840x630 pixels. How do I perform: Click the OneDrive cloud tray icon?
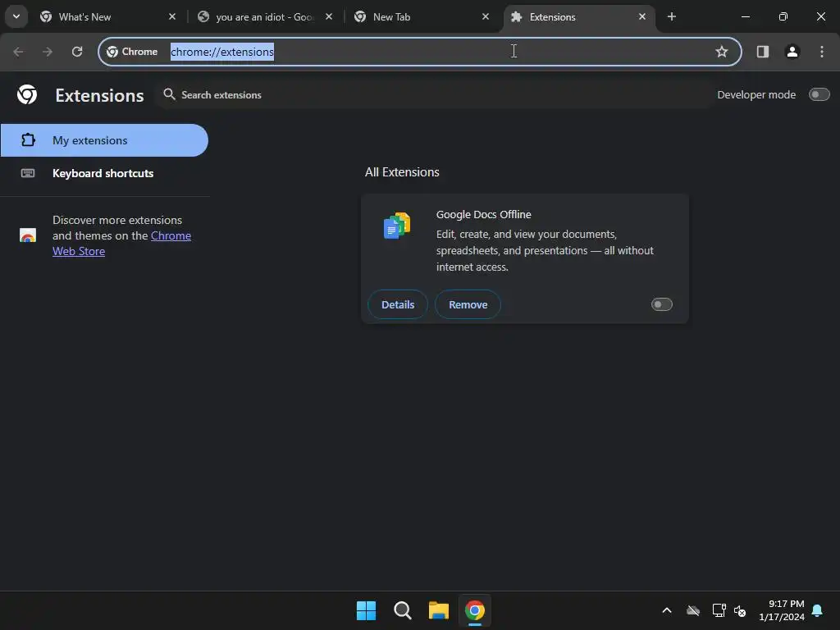pos(693,610)
